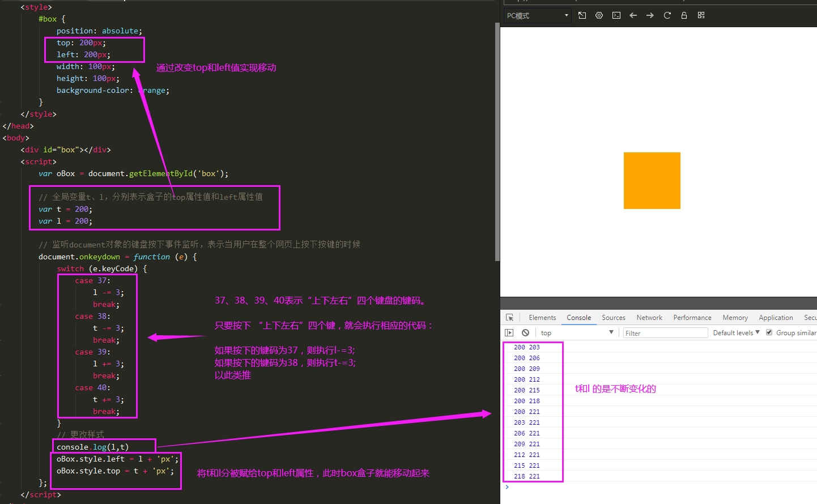The width and height of the screenshot is (817, 504).
Task: Click the 'position: absolute;' line
Action: point(99,31)
